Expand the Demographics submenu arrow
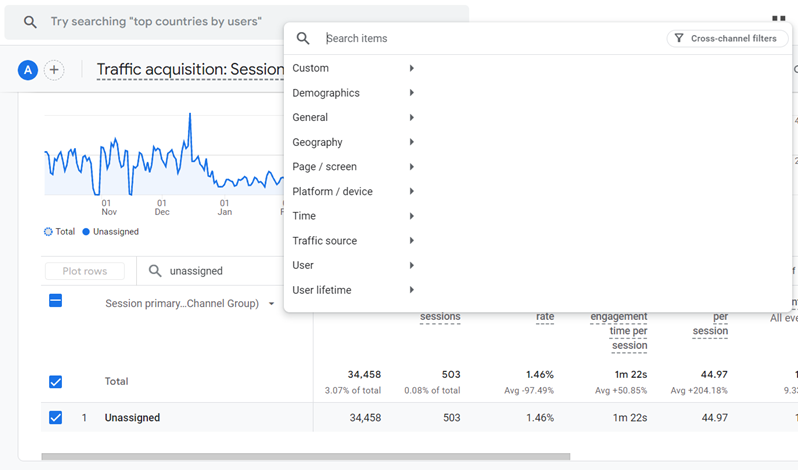This screenshot has height=470, width=798. pos(411,93)
